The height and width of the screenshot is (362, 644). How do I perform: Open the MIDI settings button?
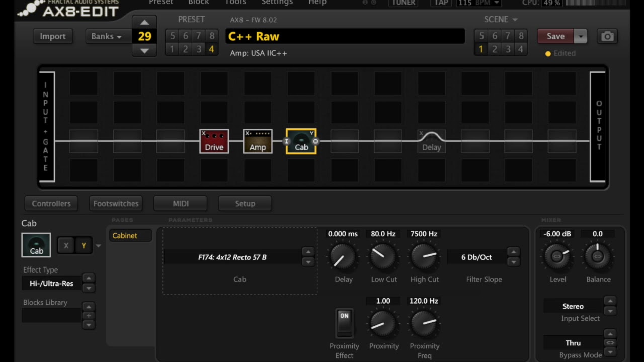point(181,203)
